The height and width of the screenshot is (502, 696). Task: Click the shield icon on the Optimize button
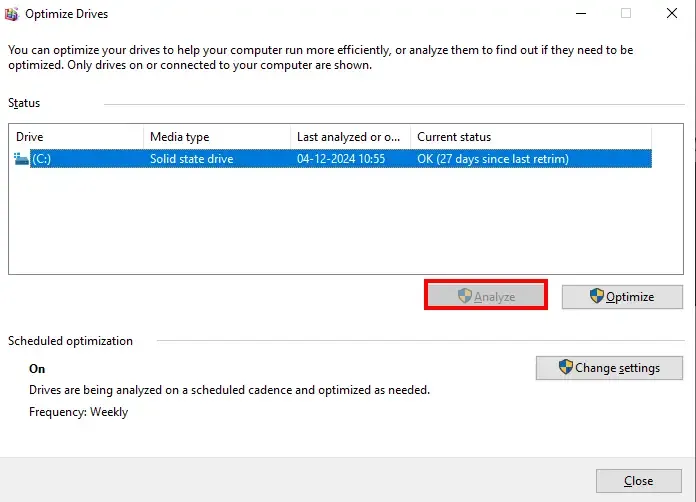(x=597, y=296)
